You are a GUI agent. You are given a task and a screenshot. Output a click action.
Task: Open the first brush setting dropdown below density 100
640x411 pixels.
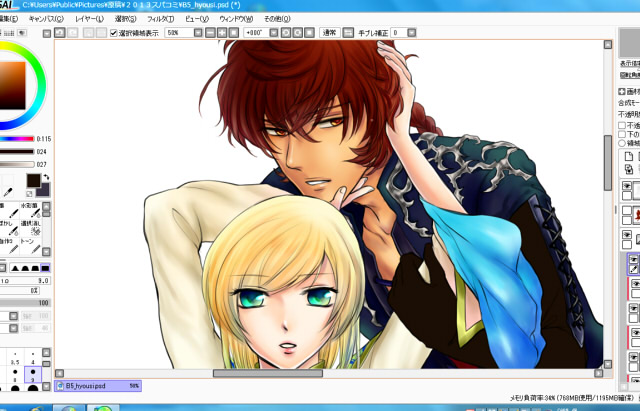13,316
